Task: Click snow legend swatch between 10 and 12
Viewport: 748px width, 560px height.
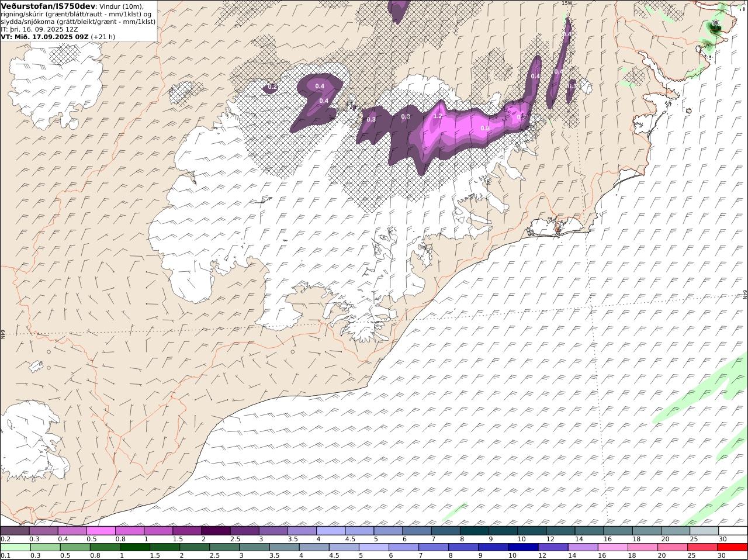Action: [x=532, y=531]
